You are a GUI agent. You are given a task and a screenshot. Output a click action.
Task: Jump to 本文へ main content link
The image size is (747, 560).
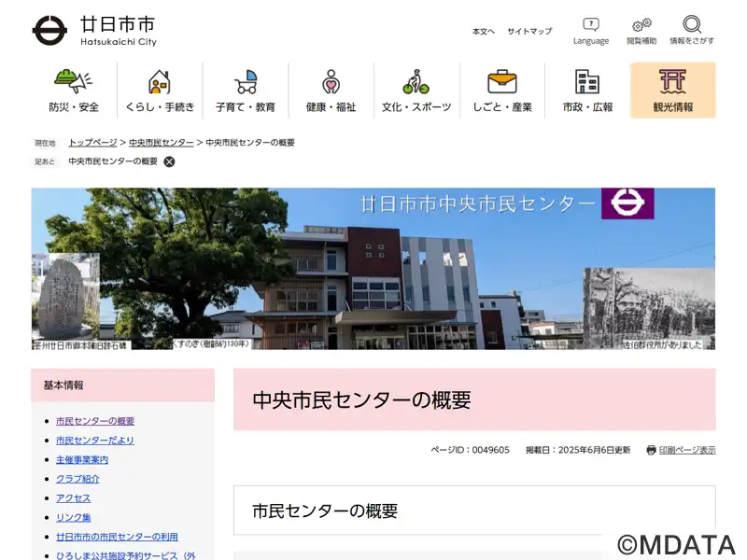484,32
